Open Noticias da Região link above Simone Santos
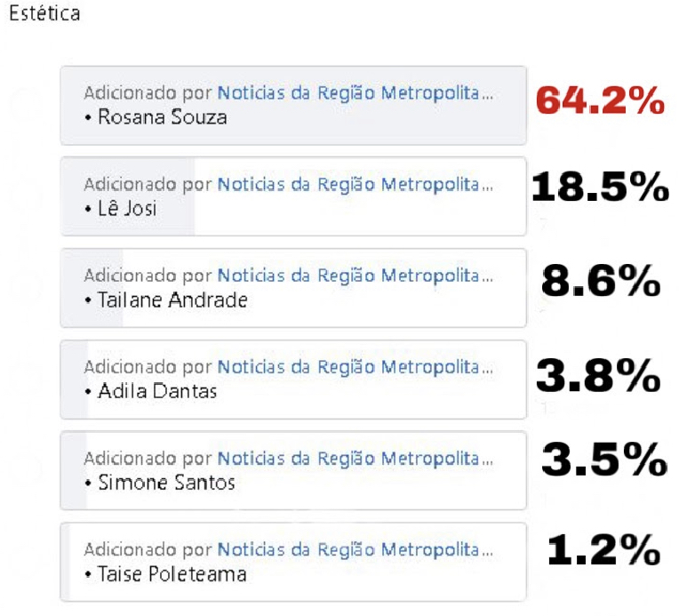This screenshot has height=616, width=679. click(355, 458)
